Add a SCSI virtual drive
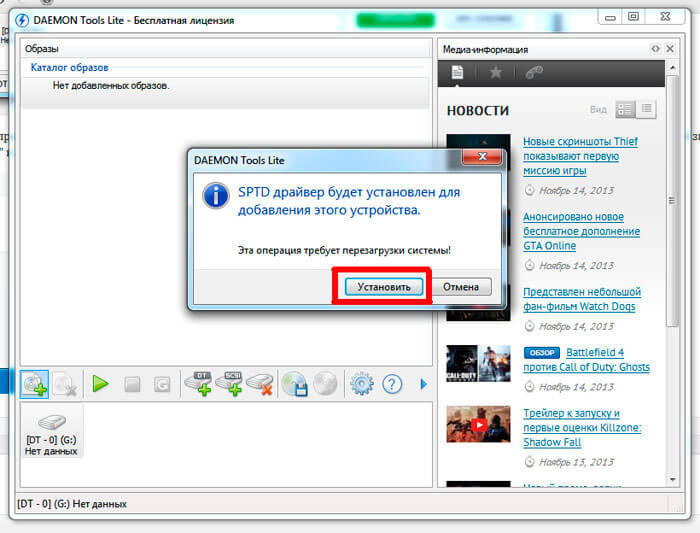Viewport: 700px width, 533px height. [229, 384]
